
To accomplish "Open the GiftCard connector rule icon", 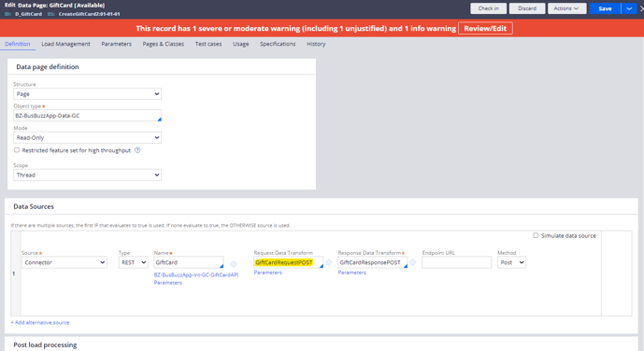I will pos(234,263).
